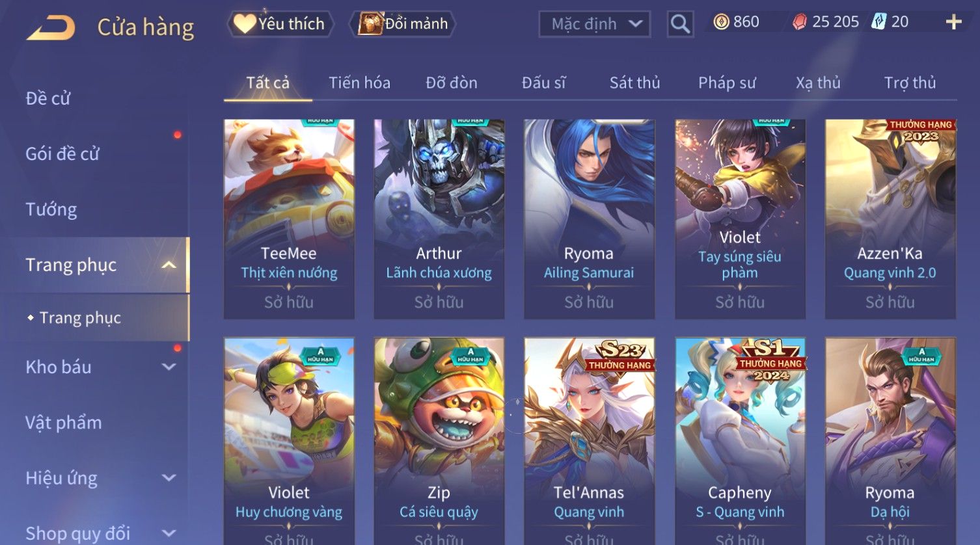Tap the red gem balance icon
This screenshot has width=980, height=545.
(800, 22)
